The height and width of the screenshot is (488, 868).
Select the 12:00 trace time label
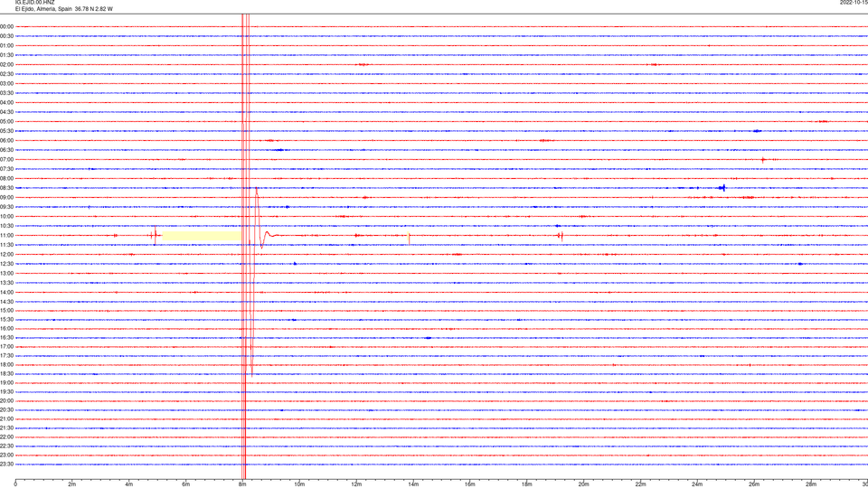click(6, 255)
